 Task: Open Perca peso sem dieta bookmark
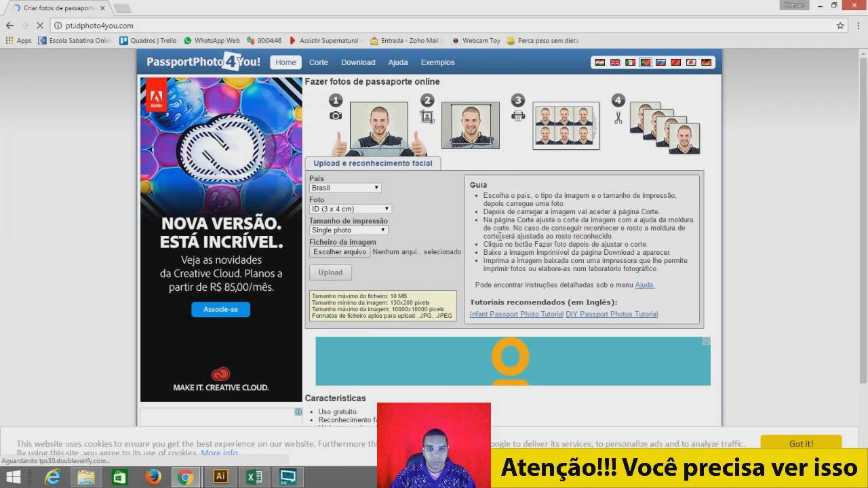543,41
